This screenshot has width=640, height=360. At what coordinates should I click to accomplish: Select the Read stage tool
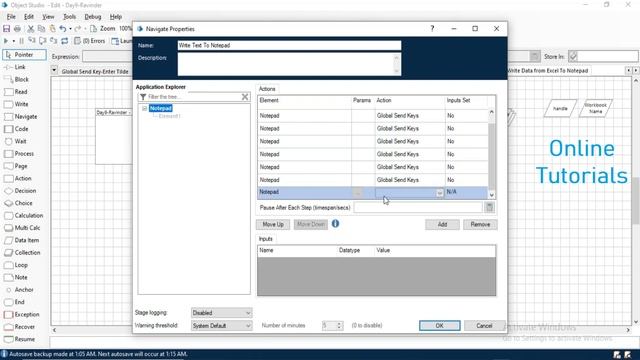pos(16,92)
